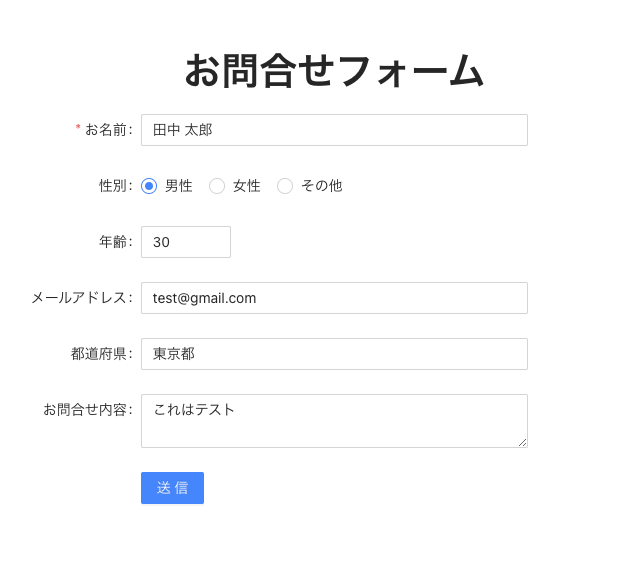Click the textarea resize handle corner
The image size is (631, 570).
pos(522,443)
